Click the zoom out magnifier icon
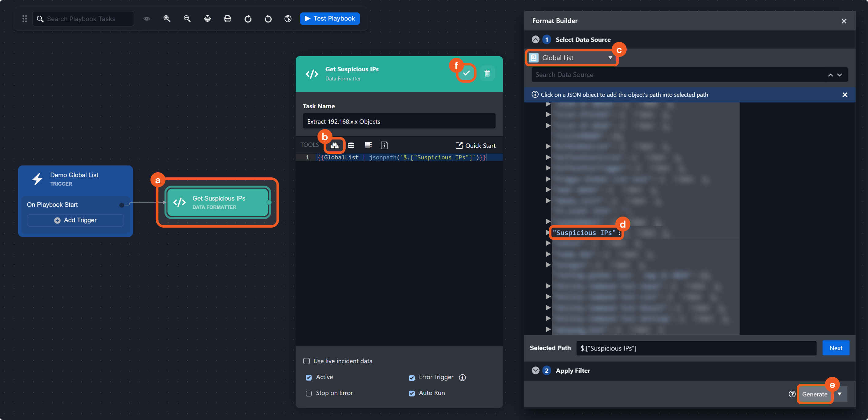868x420 pixels. coord(187,19)
